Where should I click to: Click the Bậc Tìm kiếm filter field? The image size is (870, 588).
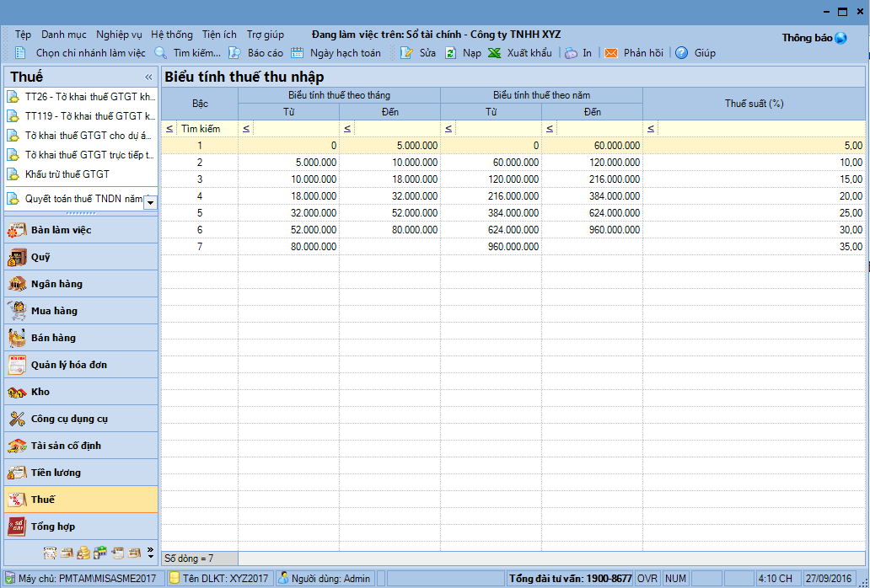click(x=207, y=129)
